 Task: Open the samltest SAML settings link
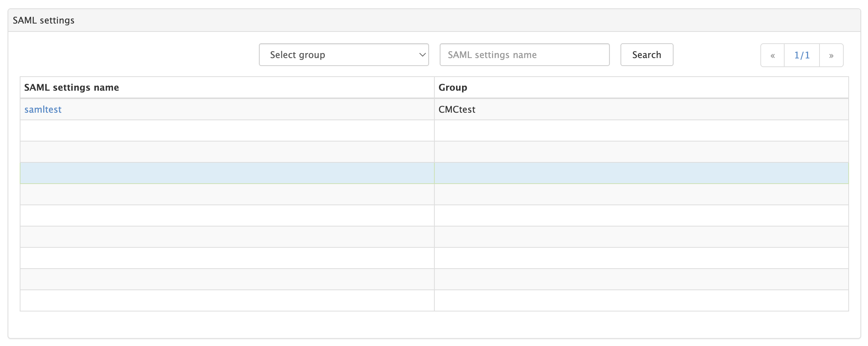pos(43,110)
